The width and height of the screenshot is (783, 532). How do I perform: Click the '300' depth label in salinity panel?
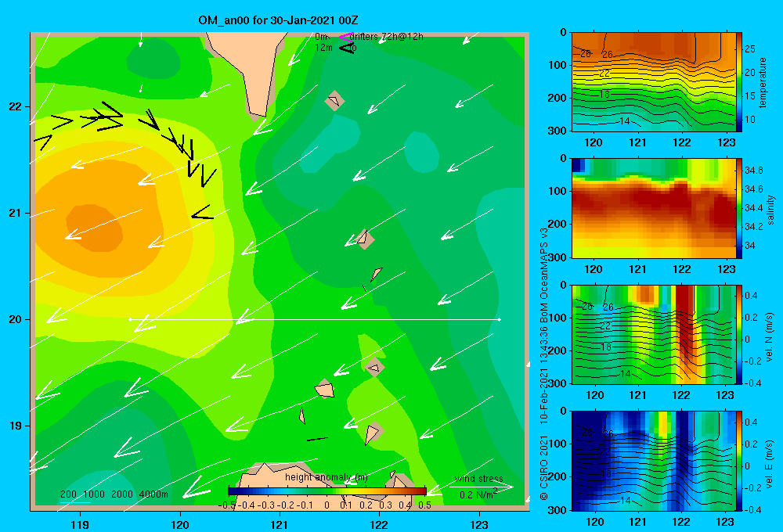point(557,257)
